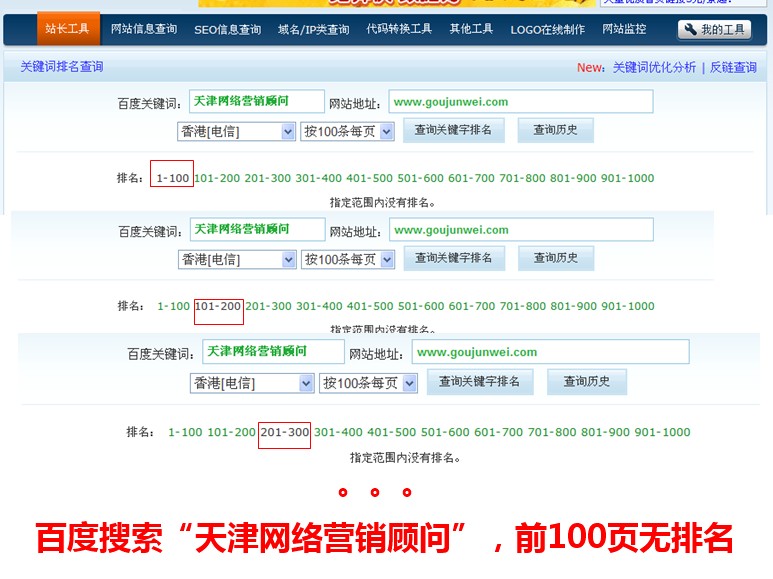Image resolution: width=773 pixels, height=579 pixels.
Task: Go to LOGO在线制作
Action: tap(547, 30)
